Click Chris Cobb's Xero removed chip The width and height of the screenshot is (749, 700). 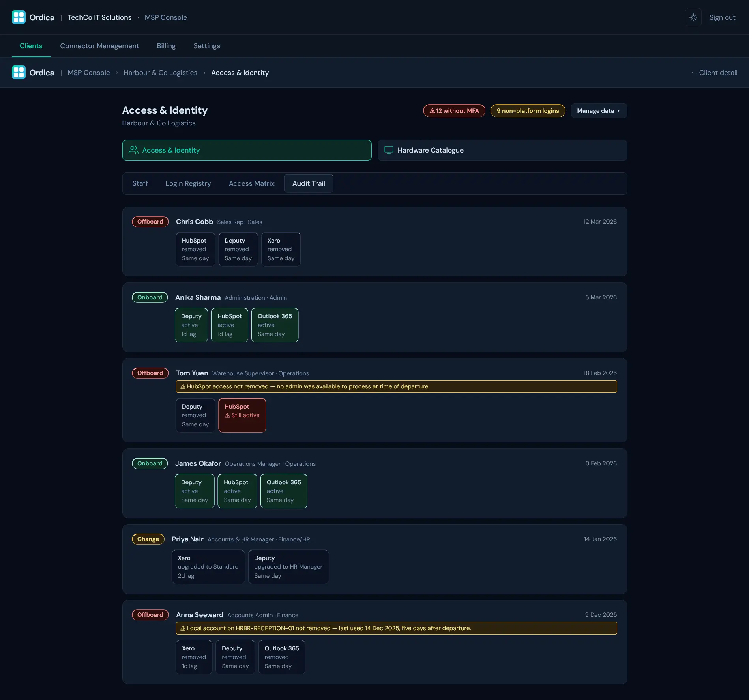[281, 249]
